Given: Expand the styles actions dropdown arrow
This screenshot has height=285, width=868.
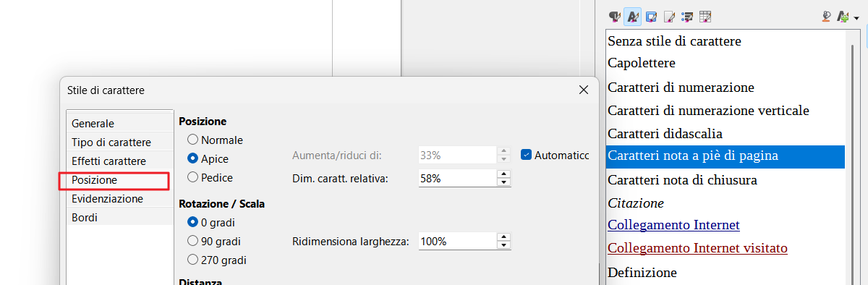Looking at the screenshot, I should click(x=856, y=17).
